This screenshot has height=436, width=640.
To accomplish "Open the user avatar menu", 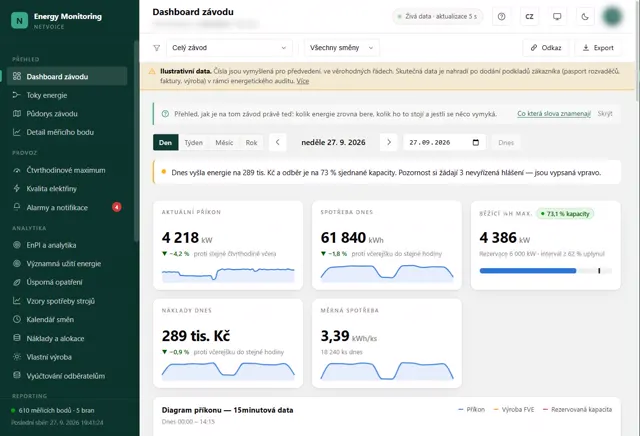I will tap(612, 16).
